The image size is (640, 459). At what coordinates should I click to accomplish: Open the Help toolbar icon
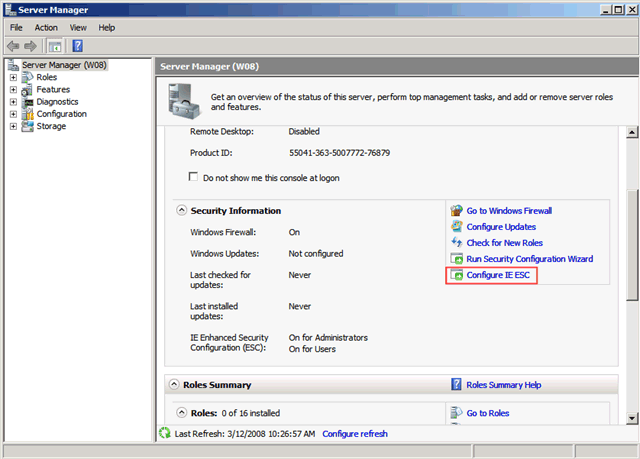(x=78, y=46)
